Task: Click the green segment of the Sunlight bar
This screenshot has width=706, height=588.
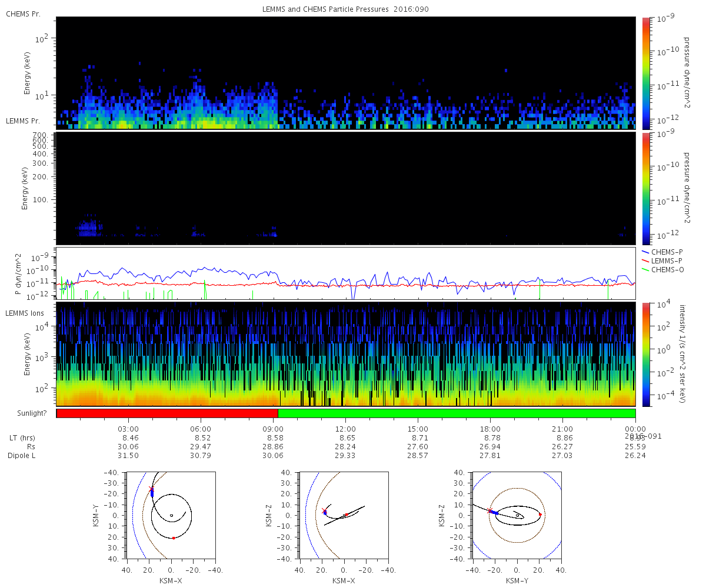Action: coord(457,413)
